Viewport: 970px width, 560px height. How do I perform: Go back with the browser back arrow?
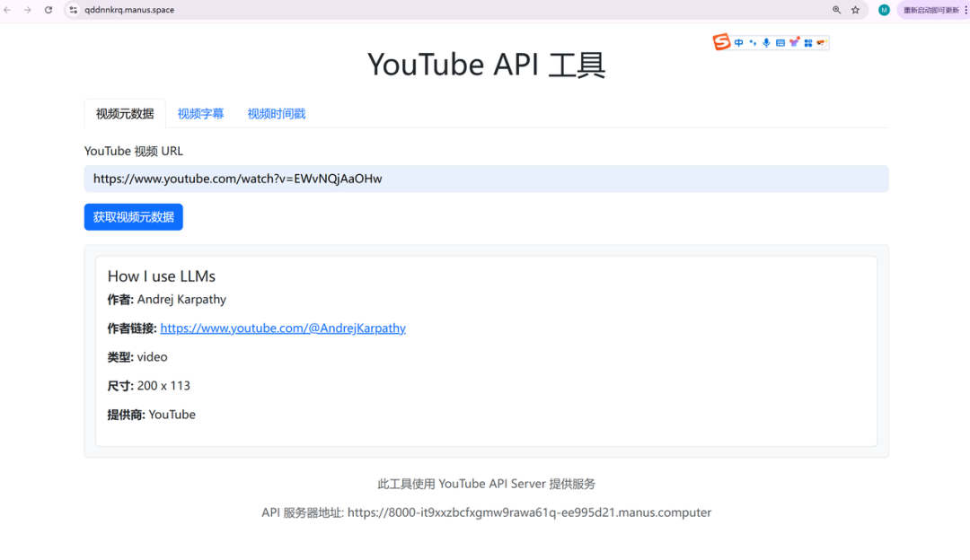pyautogui.click(x=7, y=10)
